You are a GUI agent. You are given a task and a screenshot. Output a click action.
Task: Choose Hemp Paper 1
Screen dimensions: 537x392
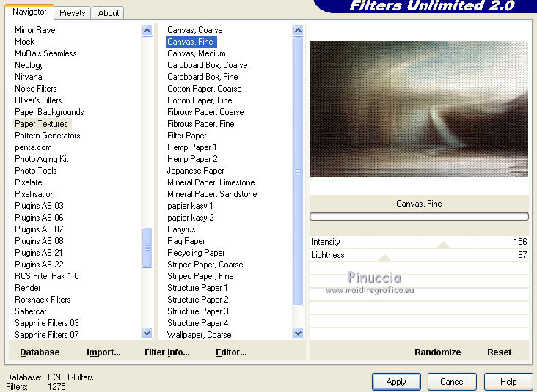tap(191, 147)
